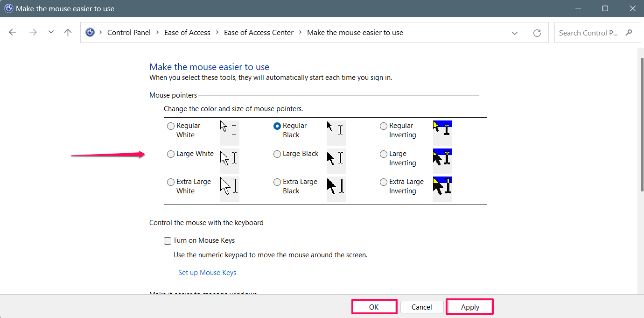Pick Extra Large White pointer

coord(171,182)
